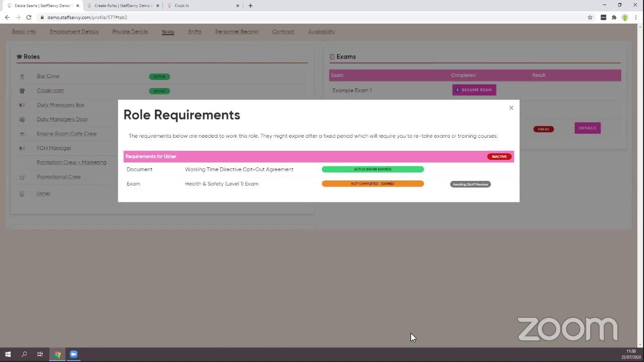The image size is (644, 362).
Task: Open the Chrome profile avatar
Action: [625, 18]
